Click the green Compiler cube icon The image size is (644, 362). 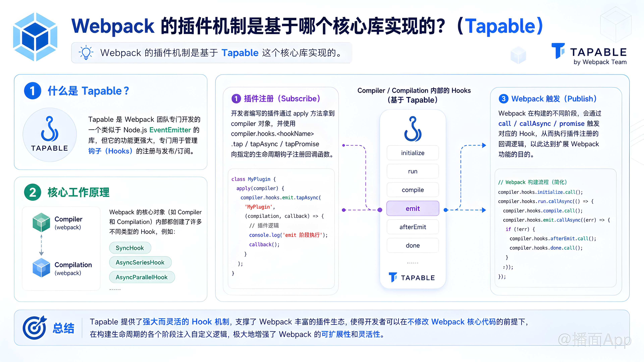[41, 222]
